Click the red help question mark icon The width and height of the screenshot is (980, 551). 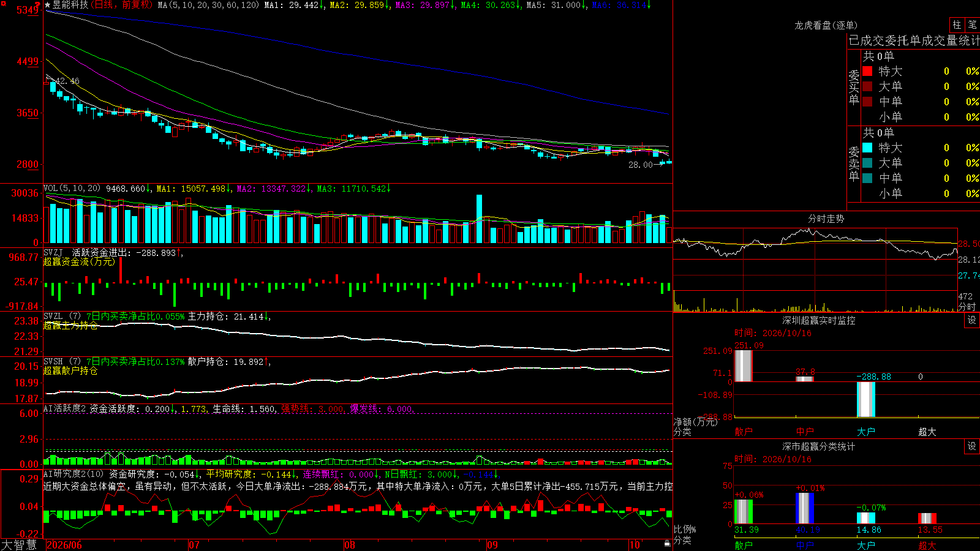tap(37, 5)
